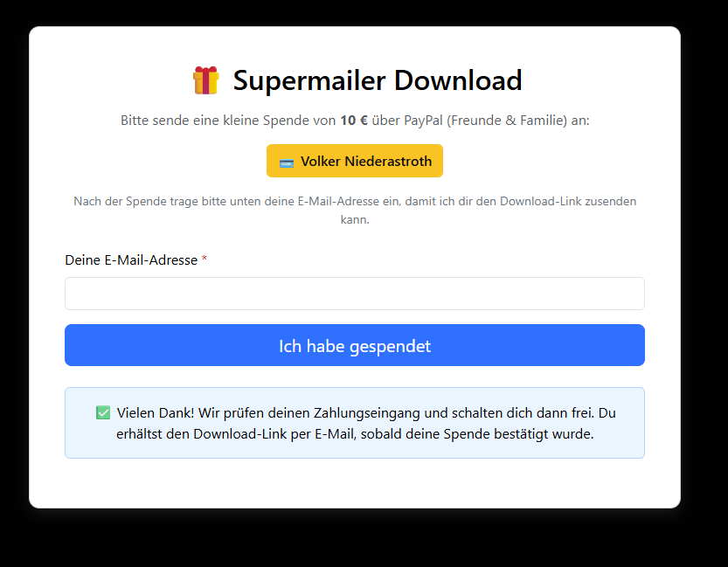Click the green checkmark icon in confirmation
The height and width of the screenshot is (567, 728).
pos(103,412)
